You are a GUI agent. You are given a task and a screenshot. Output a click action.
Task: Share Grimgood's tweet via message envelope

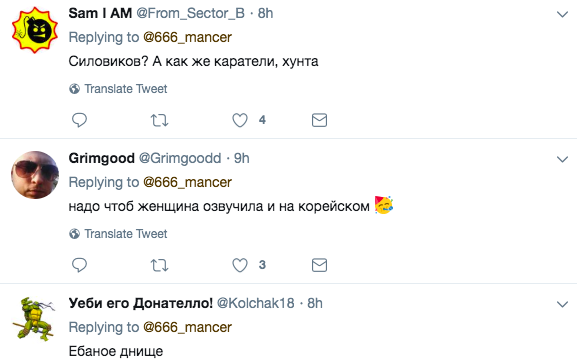319,265
